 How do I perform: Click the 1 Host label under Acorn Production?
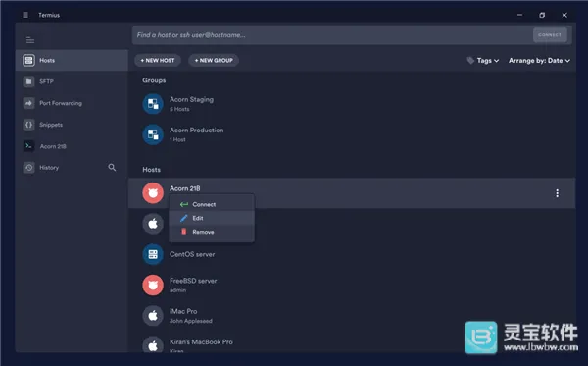[x=177, y=139]
